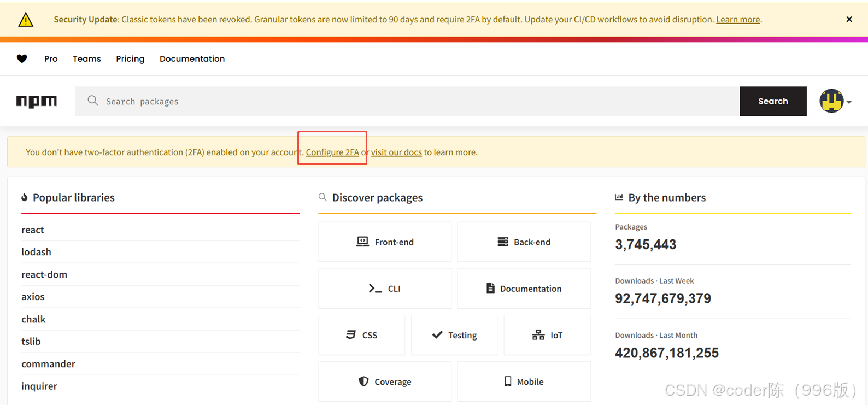Click the packages count 3,745,443

646,244
